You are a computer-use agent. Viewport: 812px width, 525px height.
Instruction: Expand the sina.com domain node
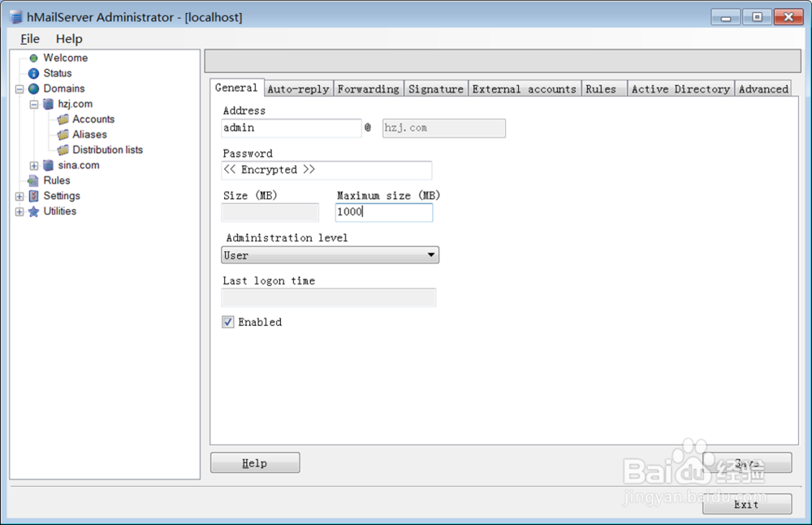34,166
